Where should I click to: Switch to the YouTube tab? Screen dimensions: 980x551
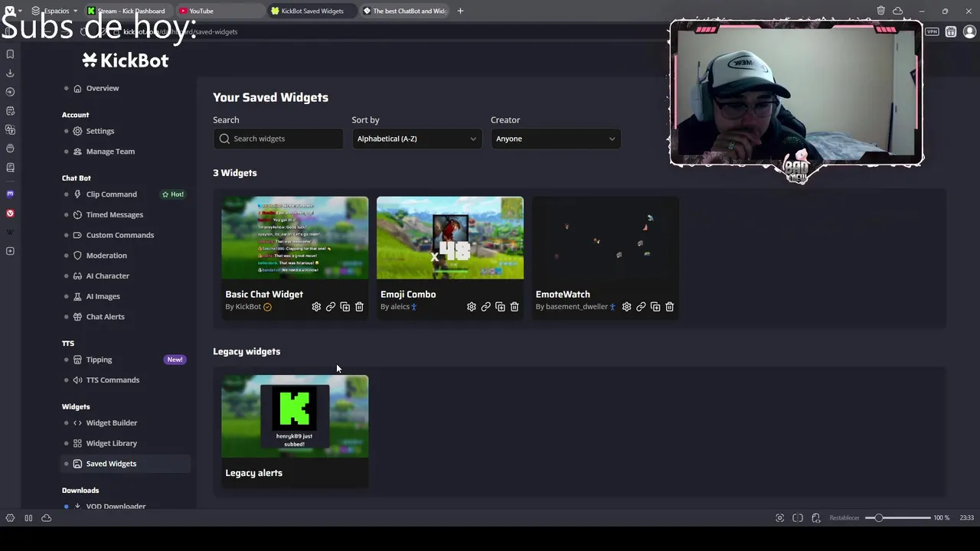coord(219,11)
